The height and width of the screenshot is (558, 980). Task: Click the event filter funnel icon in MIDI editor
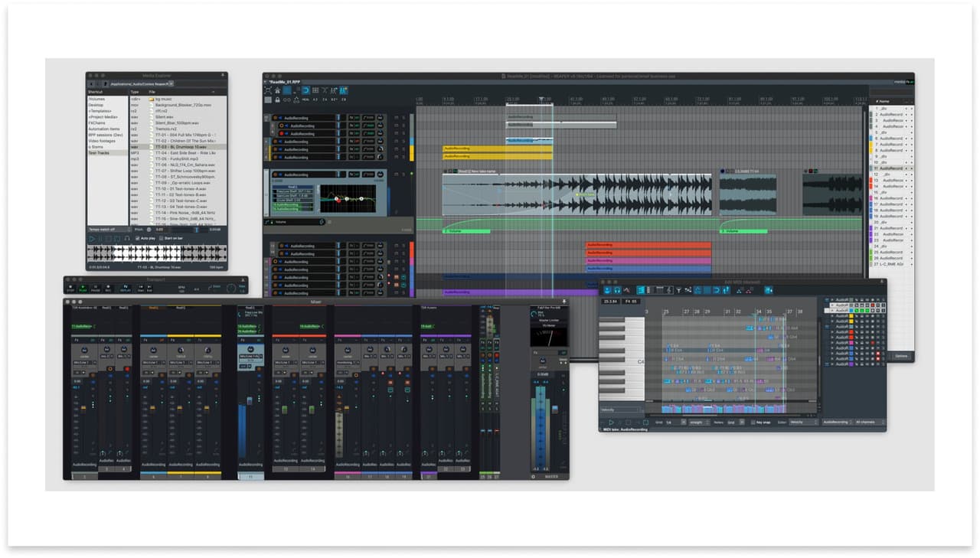click(x=678, y=290)
